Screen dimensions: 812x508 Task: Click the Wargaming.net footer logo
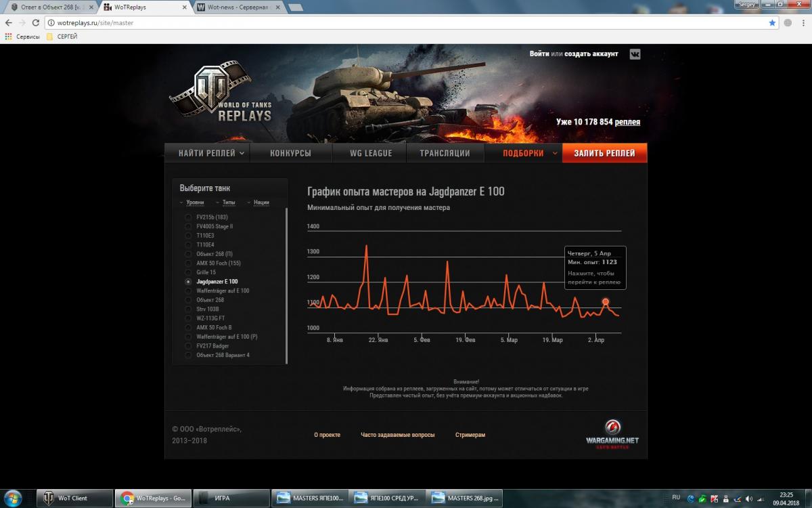pos(612,435)
